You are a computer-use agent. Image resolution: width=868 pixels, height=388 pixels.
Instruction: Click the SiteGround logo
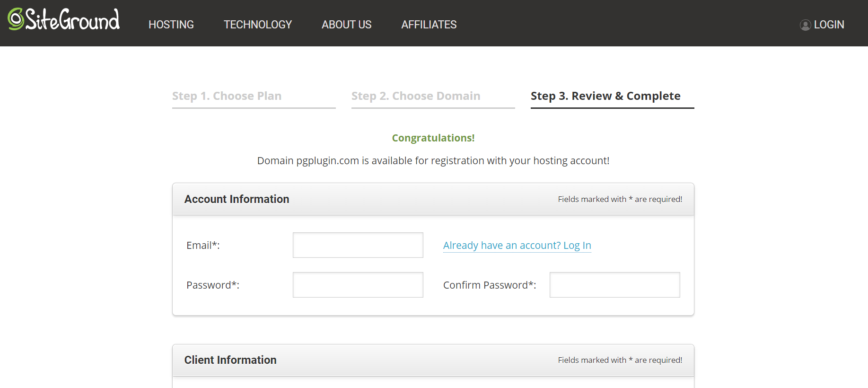pos(64,19)
